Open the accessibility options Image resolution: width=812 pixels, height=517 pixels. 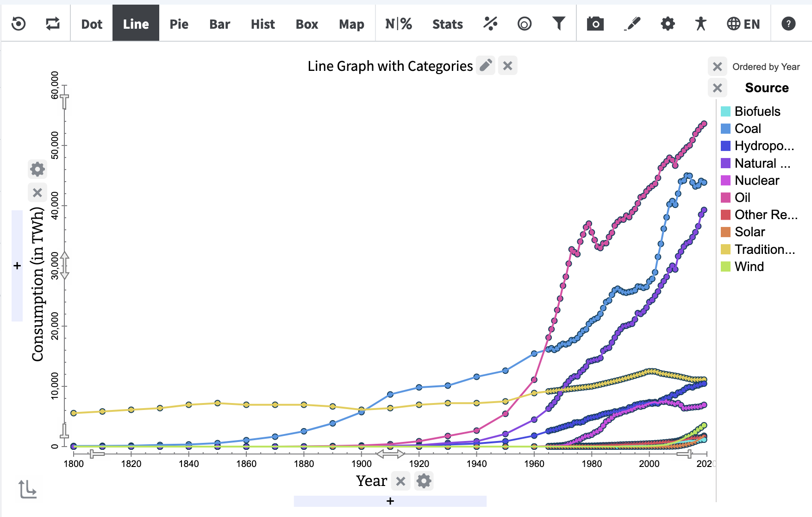(700, 24)
